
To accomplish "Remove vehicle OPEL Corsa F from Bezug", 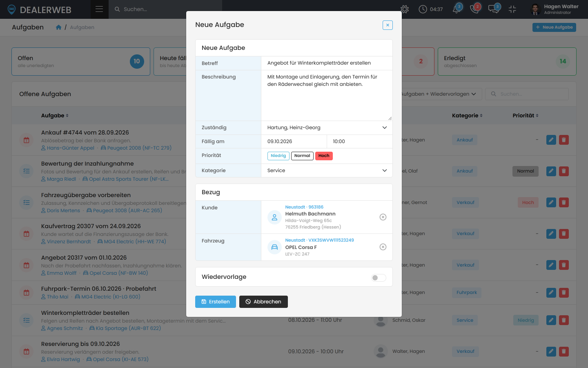I will (383, 247).
